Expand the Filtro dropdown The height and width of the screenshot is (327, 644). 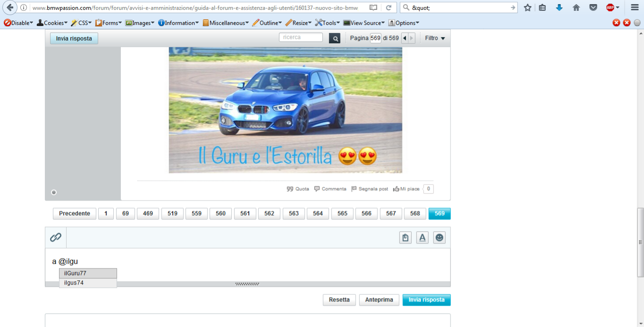[x=435, y=38]
